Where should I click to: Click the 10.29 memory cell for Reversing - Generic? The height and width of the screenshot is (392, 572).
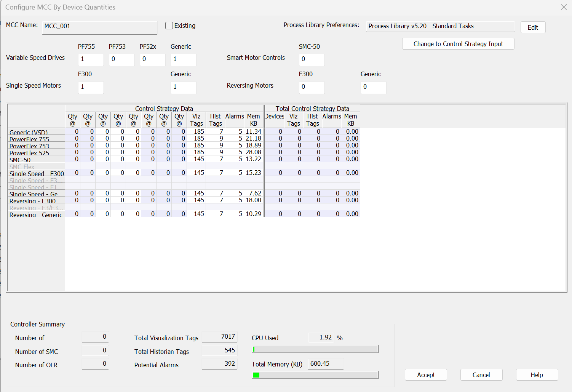[x=253, y=214]
